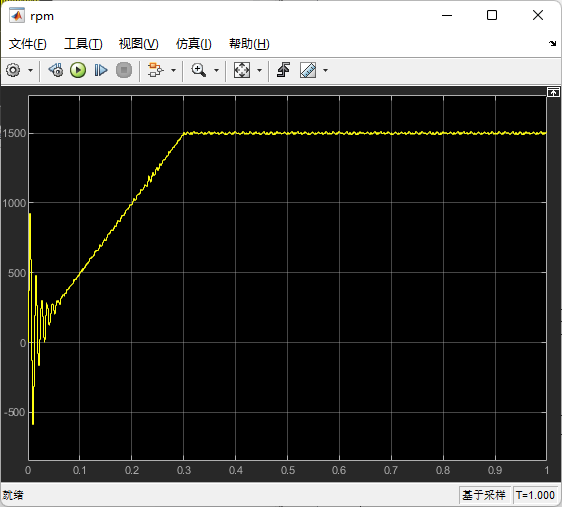Image resolution: width=562 pixels, height=507 pixels.
Task: Open the 仿真(I) menu
Action: tap(194, 44)
